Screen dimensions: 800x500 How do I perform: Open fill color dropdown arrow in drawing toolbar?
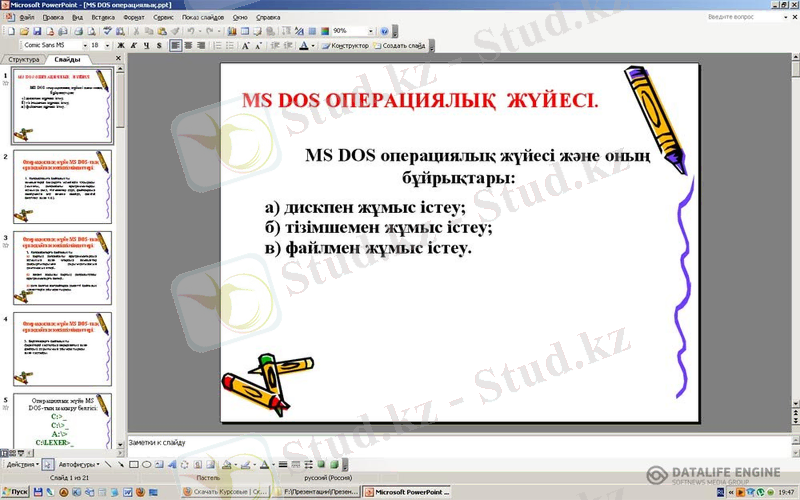[235, 464]
